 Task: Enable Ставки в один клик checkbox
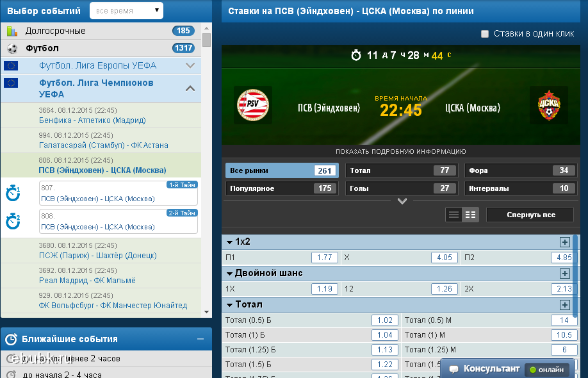(485, 34)
